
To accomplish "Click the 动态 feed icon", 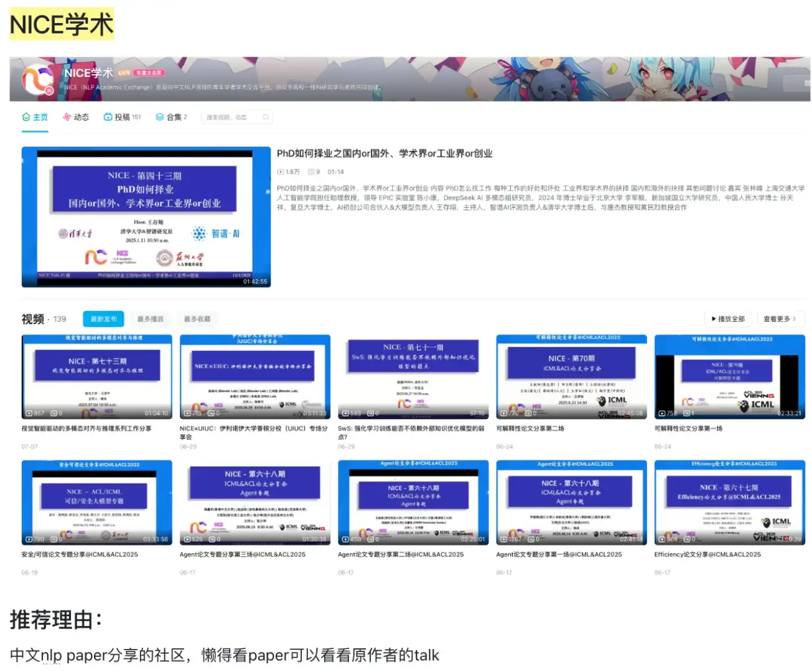I will (66, 116).
